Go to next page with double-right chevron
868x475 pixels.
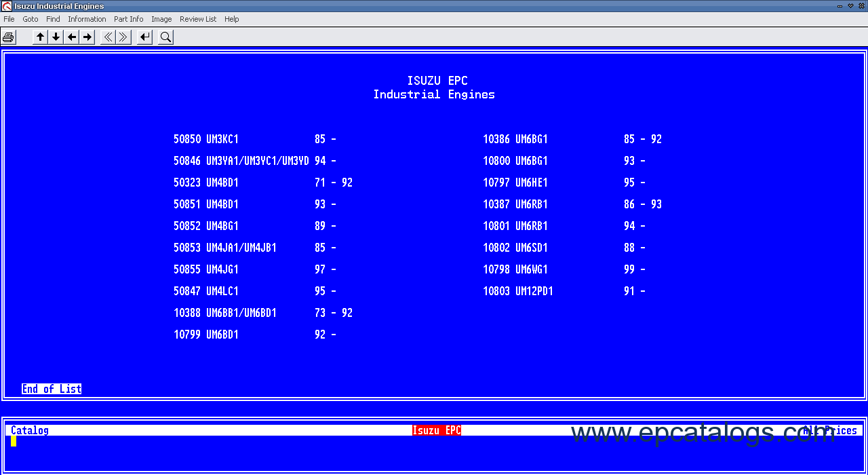click(x=123, y=37)
